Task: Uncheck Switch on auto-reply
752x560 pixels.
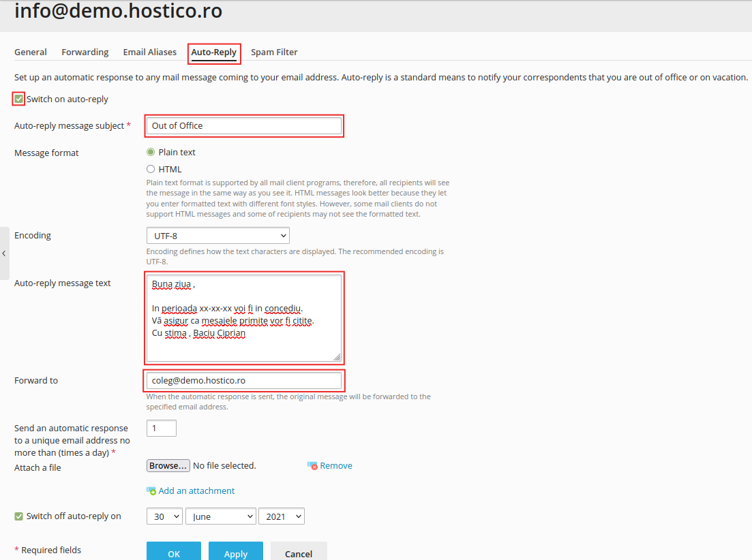Action: click(x=18, y=99)
